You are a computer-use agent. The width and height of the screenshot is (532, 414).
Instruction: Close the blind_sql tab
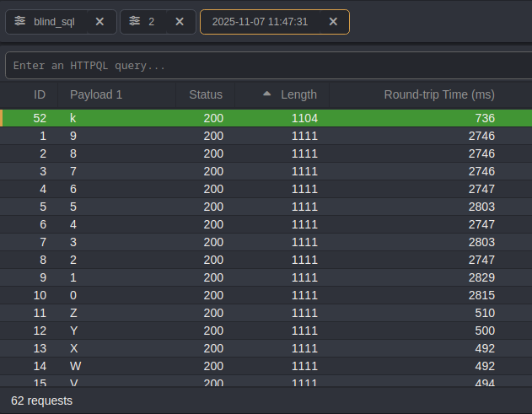[99, 22]
